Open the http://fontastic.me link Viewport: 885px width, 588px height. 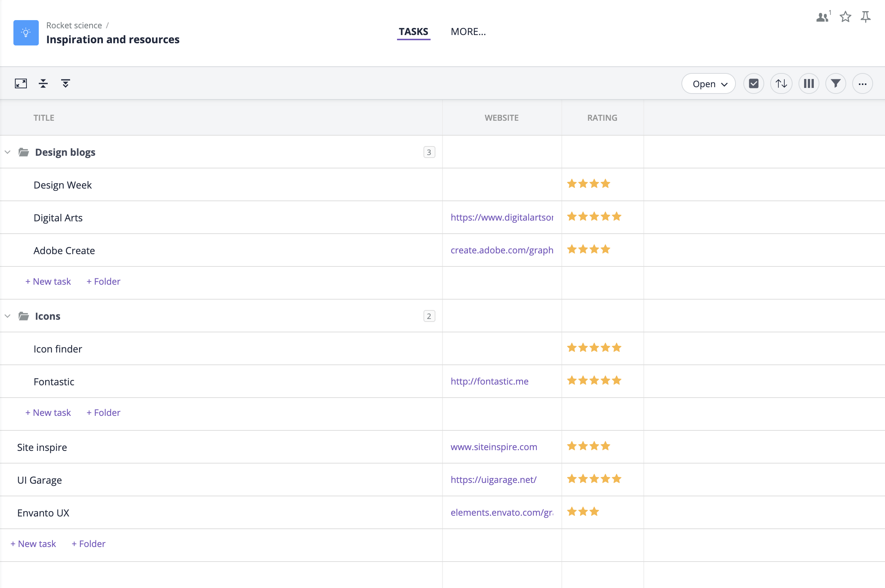[489, 381]
